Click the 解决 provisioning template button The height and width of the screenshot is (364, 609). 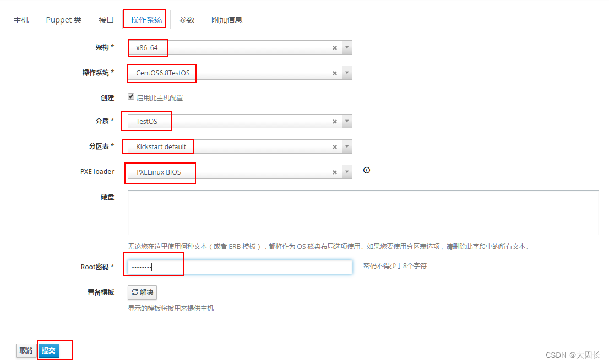click(142, 292)
